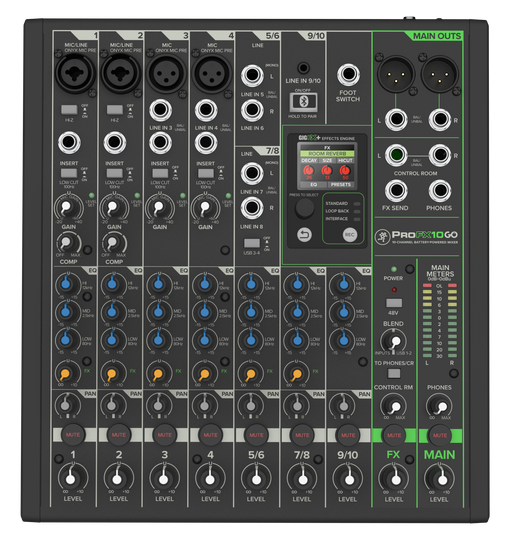Click channel 2 COMP knob

(113, 243)
